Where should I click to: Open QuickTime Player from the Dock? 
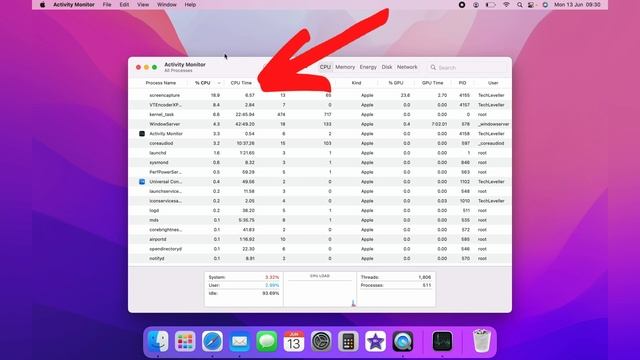[403, 341]
